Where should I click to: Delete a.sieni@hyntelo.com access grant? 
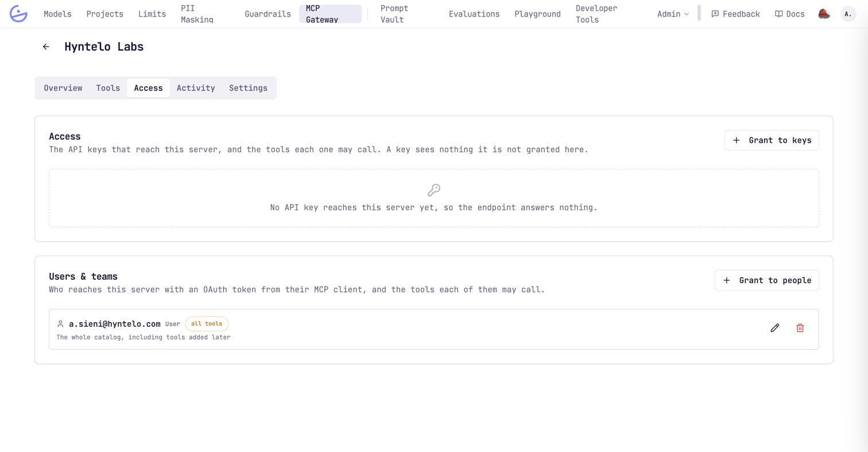(800, 328)
